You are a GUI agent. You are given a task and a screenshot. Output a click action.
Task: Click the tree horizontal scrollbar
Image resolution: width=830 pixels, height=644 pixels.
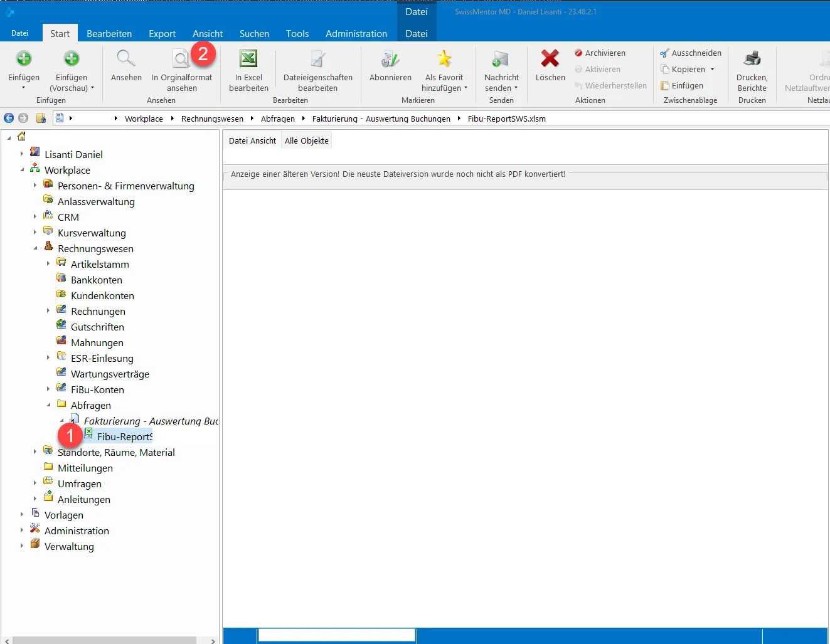[104, 640]
